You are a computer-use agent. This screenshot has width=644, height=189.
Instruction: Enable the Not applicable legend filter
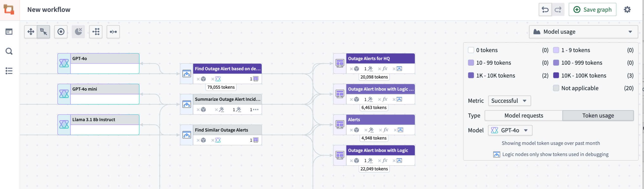click(x=556, y=88)
